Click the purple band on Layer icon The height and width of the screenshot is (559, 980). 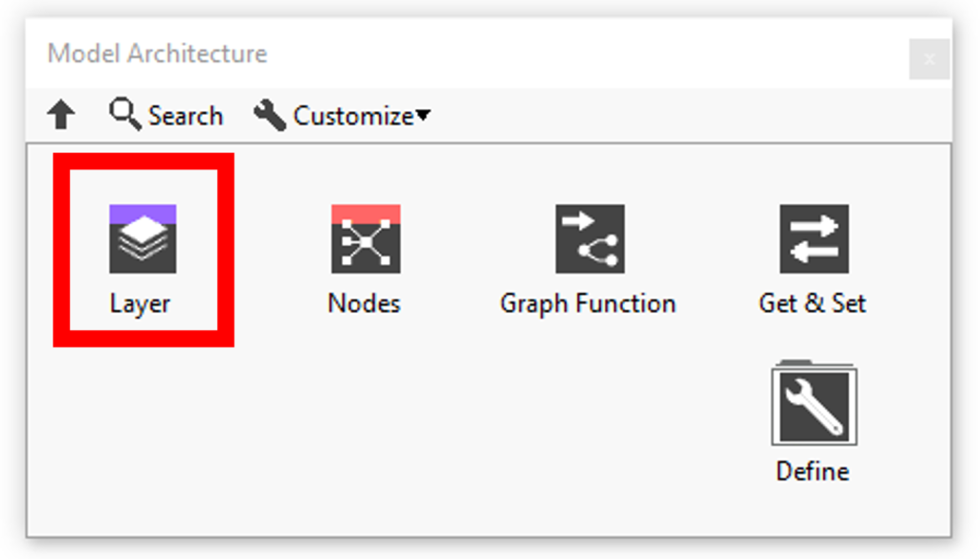coord(143,213)
